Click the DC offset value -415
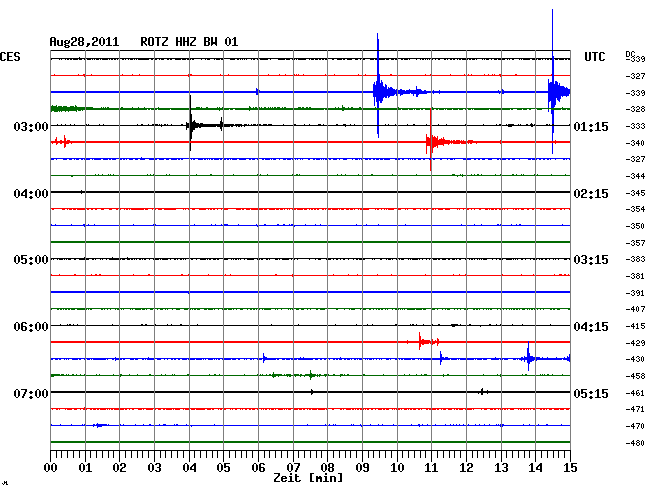 point(635,326)
